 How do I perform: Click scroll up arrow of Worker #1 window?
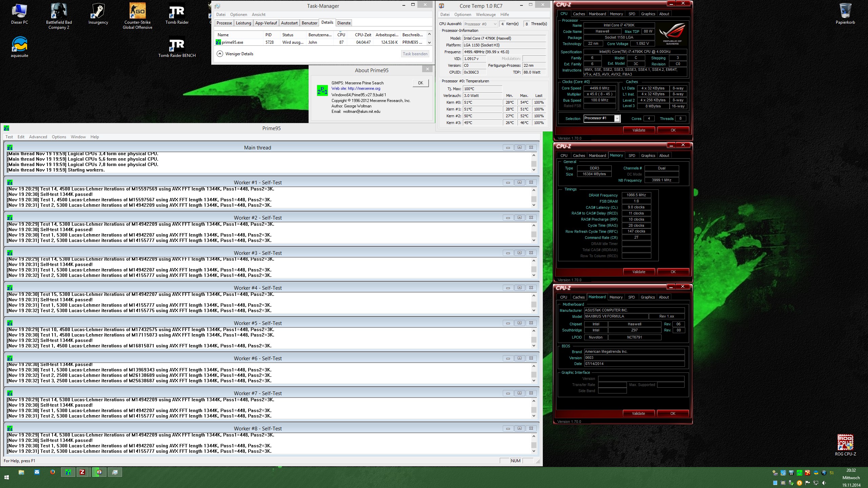click(534, 190)
